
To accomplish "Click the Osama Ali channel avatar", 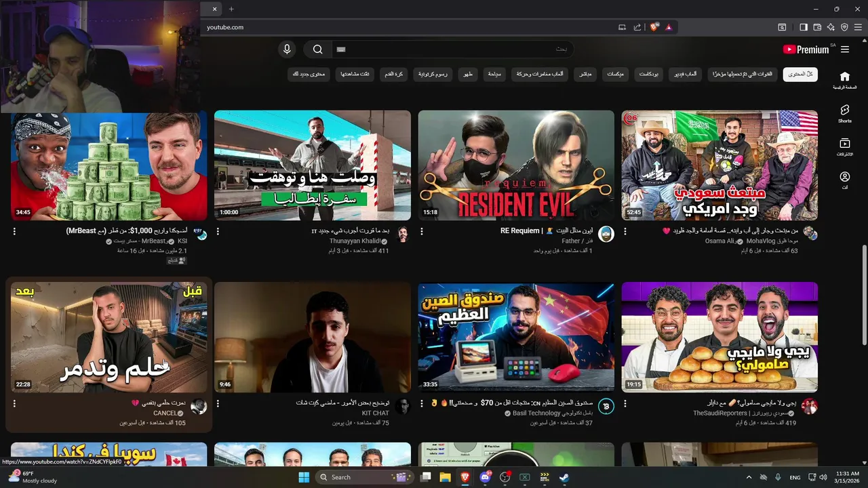I will coord(810,235).
